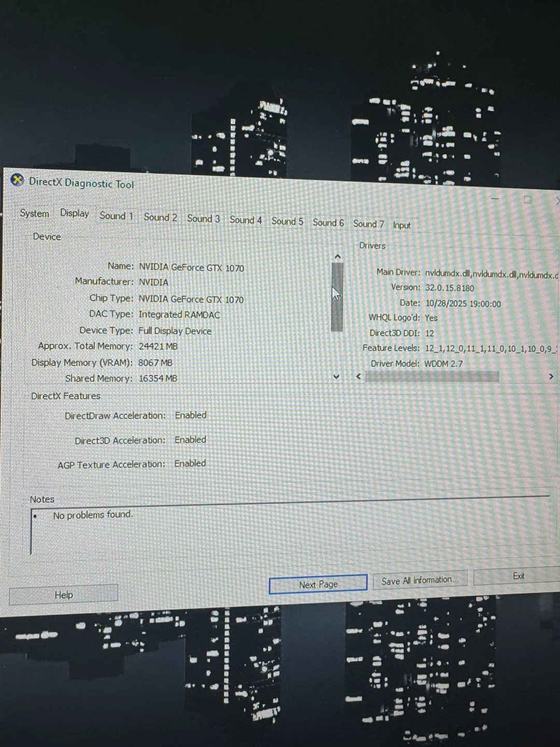Open the Sound 3 tab

203,219
